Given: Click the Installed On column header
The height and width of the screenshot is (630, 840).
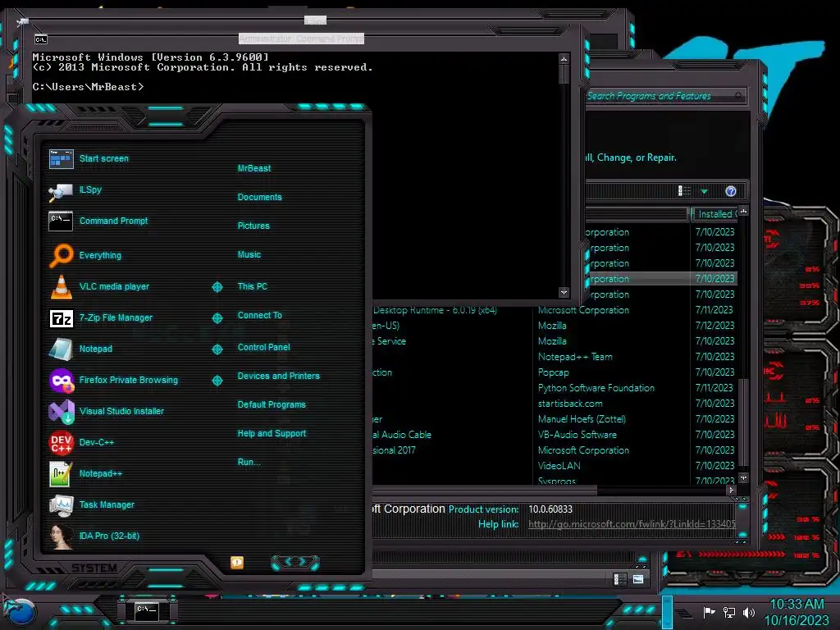Looking at the screenshot, I should tap(714, 214).
